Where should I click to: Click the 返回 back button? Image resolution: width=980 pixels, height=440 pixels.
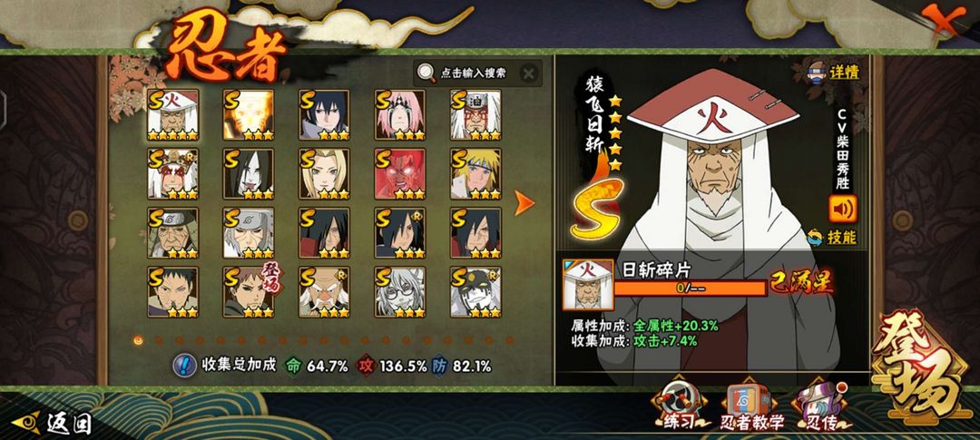53,424
